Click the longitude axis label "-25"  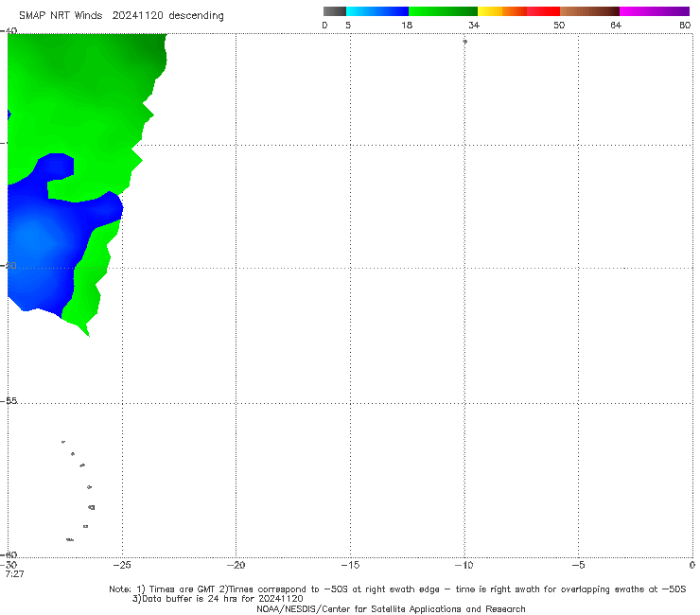[x=122, y=565]
